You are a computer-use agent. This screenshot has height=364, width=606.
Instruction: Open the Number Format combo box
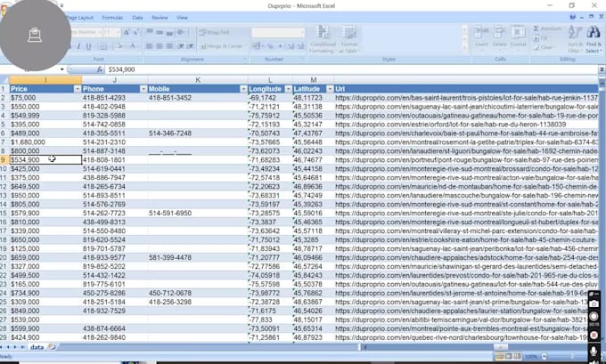[278, 32]
